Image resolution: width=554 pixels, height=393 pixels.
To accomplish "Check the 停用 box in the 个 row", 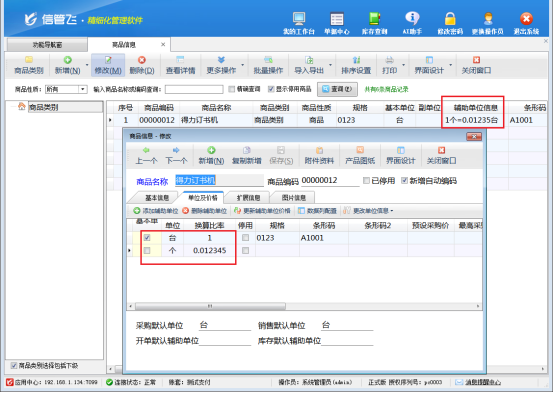I will pyautogui.click(x=245, y=251).
